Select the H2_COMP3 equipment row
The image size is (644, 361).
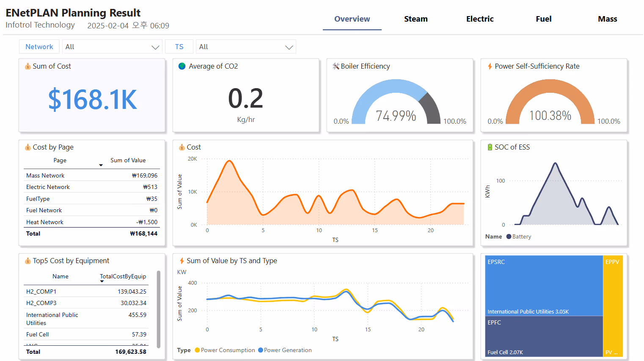(86, 303)
